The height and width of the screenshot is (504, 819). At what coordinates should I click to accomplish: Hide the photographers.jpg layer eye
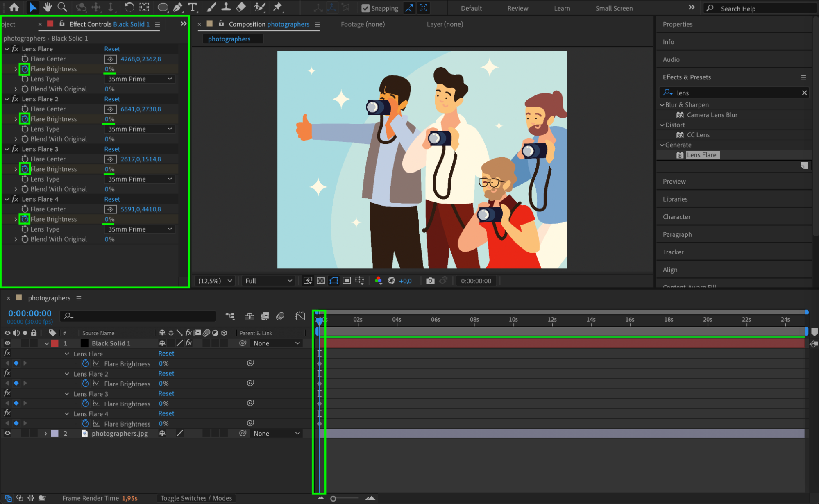point(7,433)
